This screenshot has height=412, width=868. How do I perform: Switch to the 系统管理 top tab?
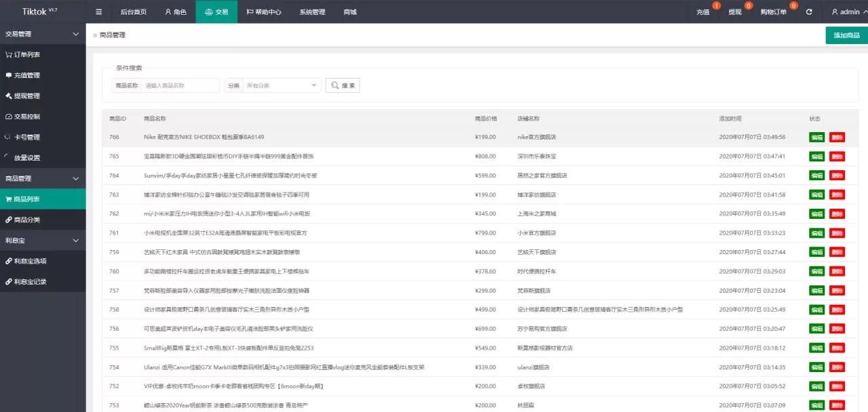(x=312, y=12)
